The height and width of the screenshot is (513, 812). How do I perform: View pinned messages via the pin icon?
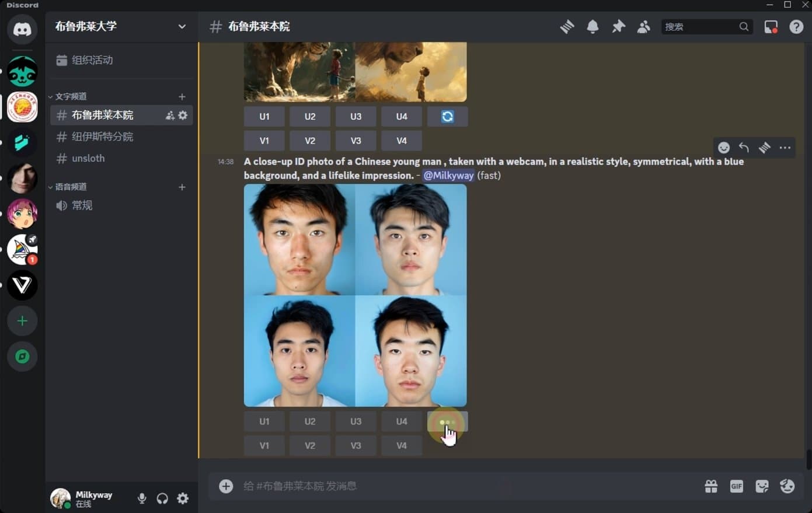618,26
